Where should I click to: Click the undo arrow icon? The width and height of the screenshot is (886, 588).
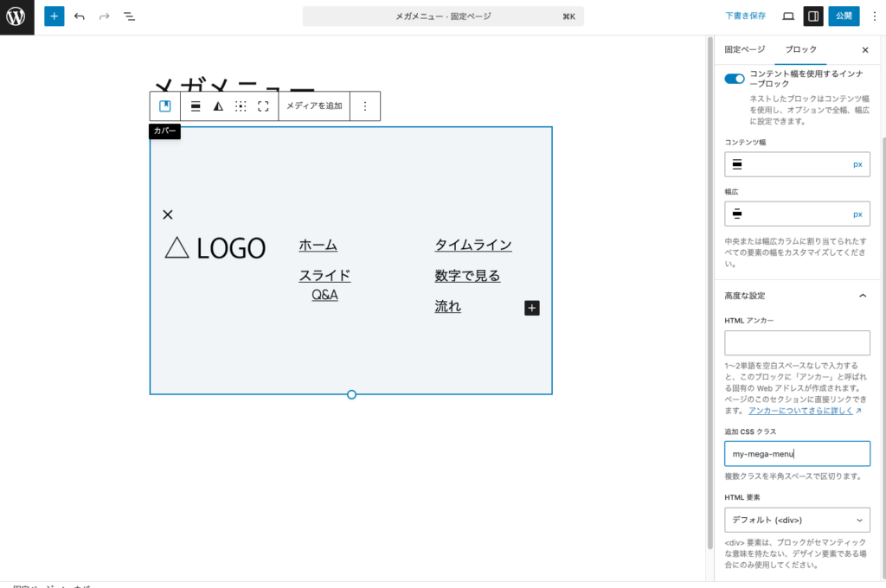(79, 16)
